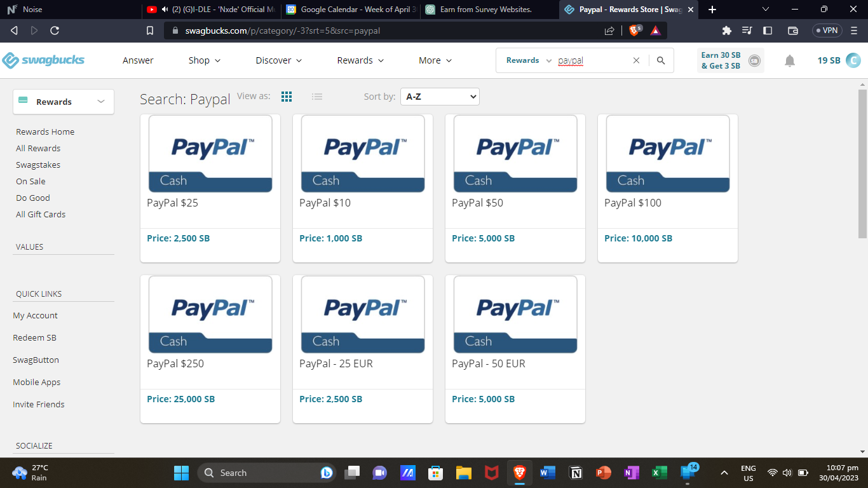868x488 pixels.
Task: Open the Redeem SB quick link
Action: click(x=34, y=337)
